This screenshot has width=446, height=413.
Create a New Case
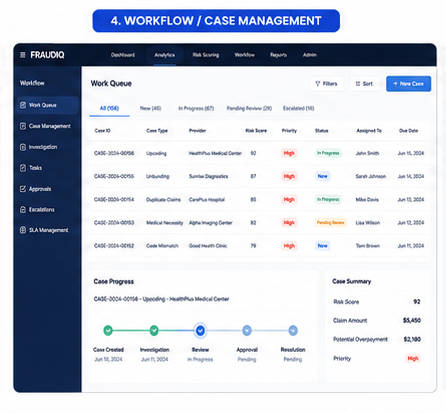(x=408, y=84)
